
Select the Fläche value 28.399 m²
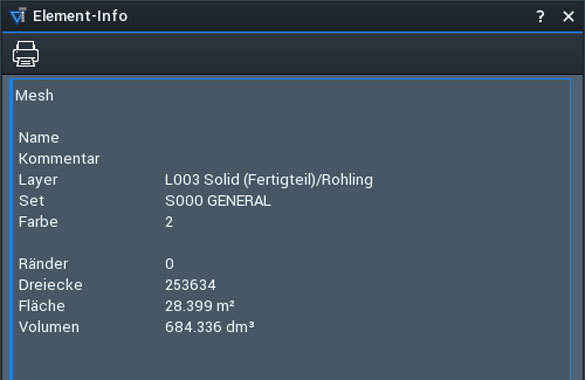pos(200,306)
